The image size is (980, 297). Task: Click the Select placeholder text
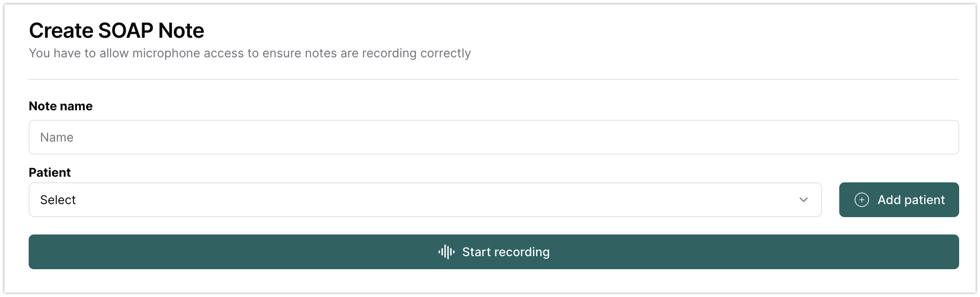click(x=58, y=200)
